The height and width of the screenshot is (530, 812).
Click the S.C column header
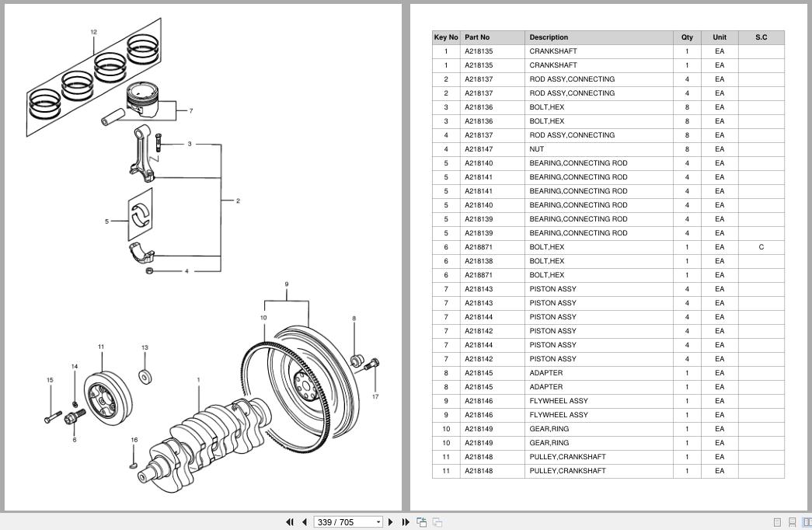click(x=761, y=37)
